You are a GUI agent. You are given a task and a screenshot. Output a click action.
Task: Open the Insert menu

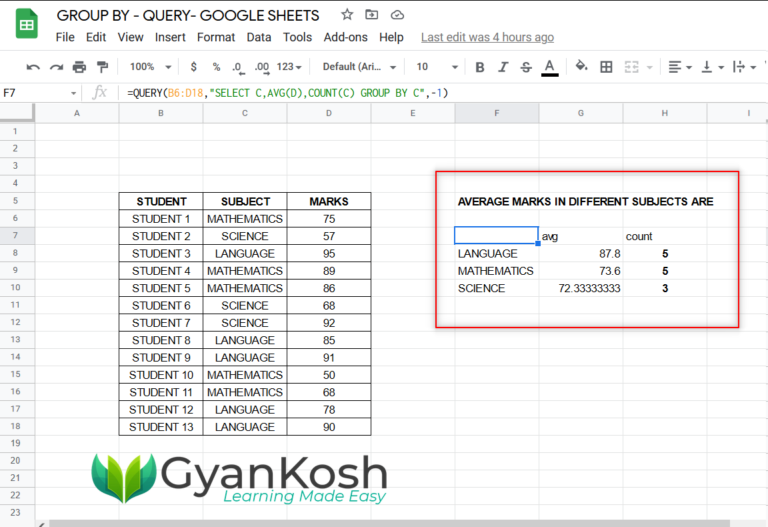tap(170, 37)
